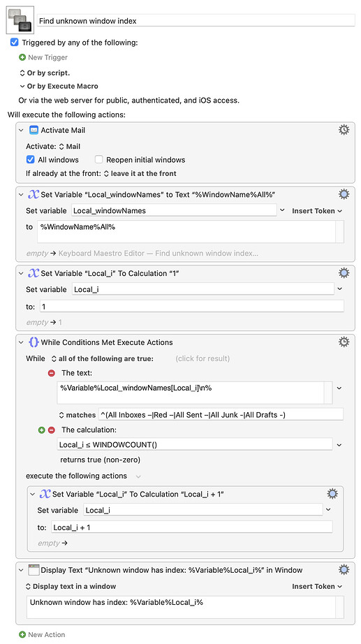Click the macro icon thumbnail
The image size is (361, 644).
20,20
